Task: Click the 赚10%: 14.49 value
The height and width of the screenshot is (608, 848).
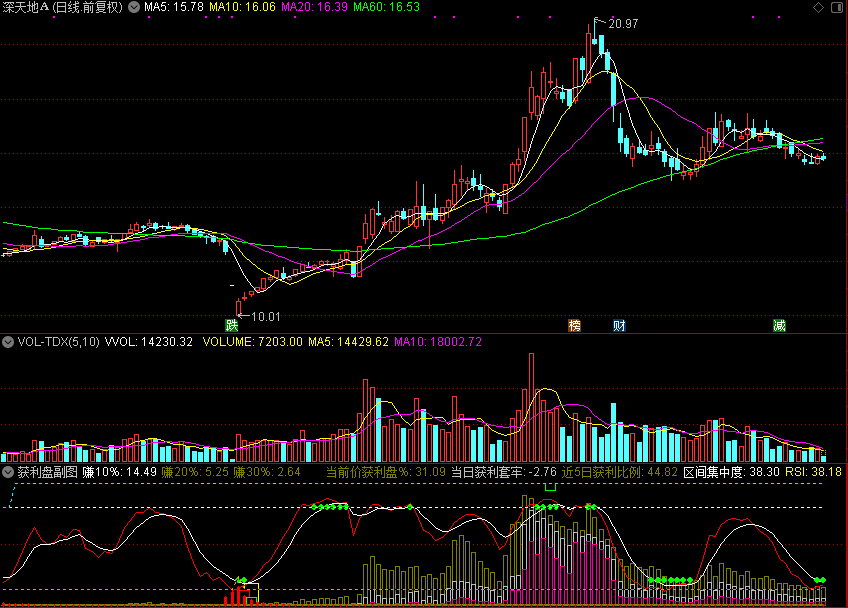Action: click(120, 472)
